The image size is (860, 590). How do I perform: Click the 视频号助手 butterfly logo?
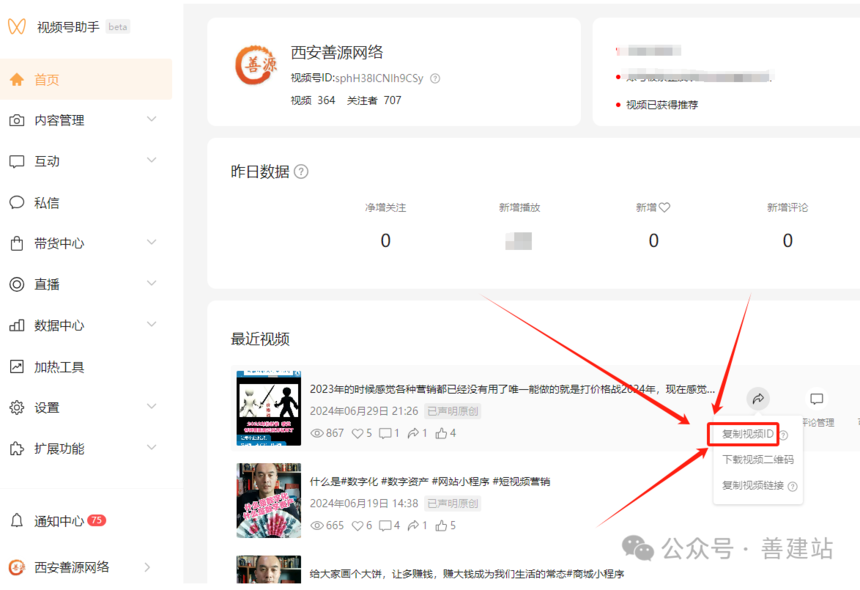pyautogui.click(x=17, y=26)
